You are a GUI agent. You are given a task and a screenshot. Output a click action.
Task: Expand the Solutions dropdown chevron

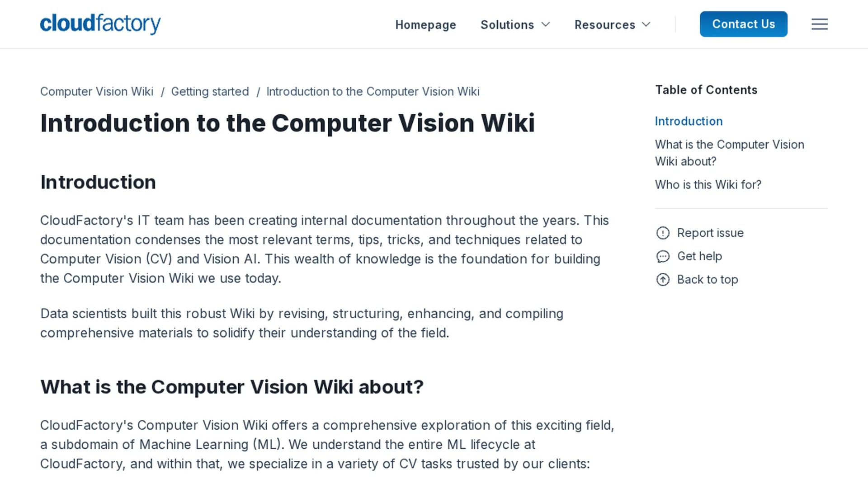(546, 24)
